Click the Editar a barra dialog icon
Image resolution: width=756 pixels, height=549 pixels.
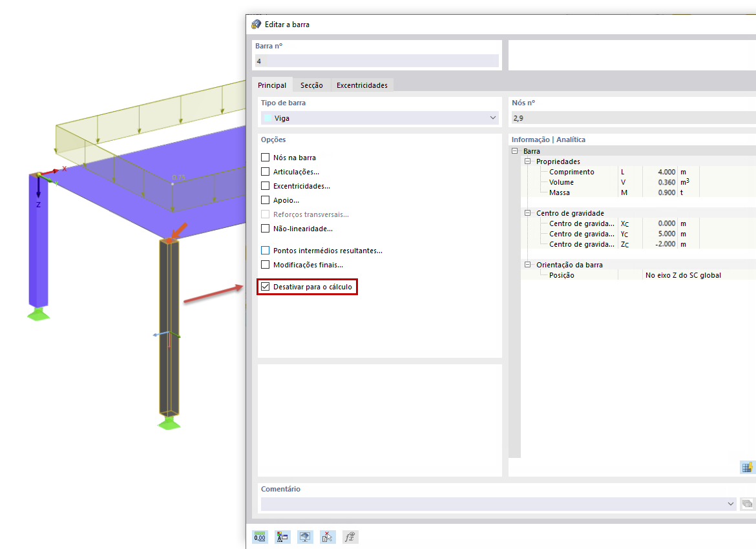click(x=255, y=24)
